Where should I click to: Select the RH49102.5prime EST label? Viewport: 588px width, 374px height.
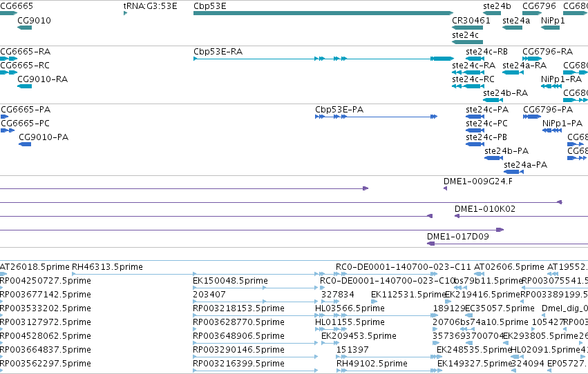click(372, 364)
